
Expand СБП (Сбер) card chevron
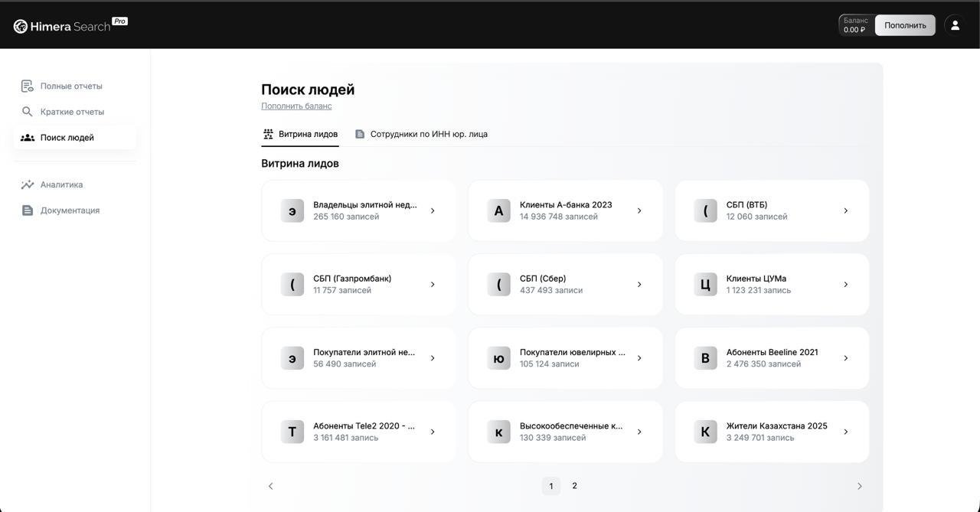(x=639, y=285)
